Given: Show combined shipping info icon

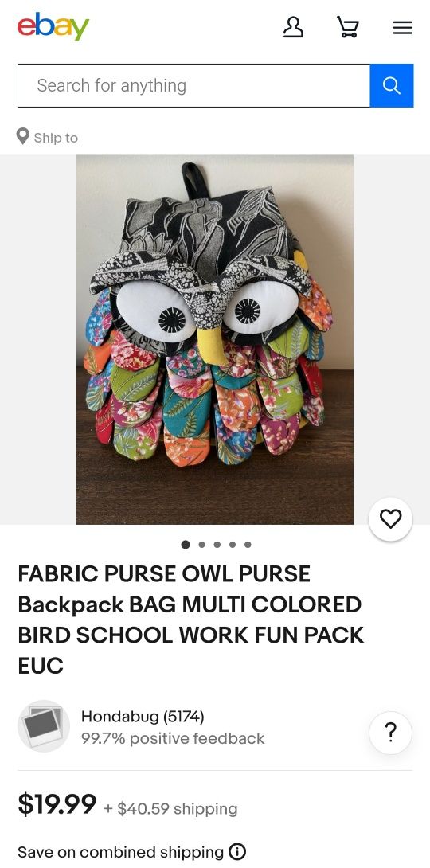Looking at the screenshot, I should 237,851.
